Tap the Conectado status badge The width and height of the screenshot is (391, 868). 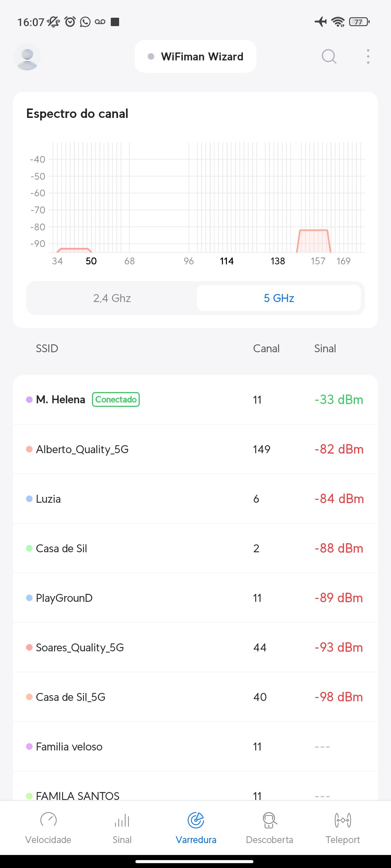coord(116,400)
